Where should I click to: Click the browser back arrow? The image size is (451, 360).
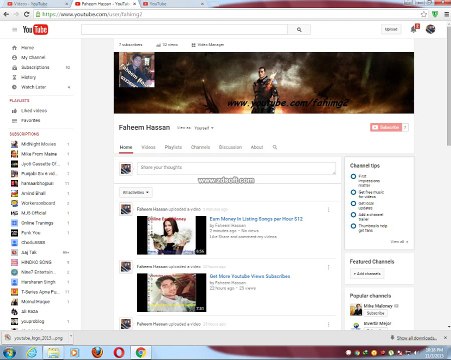tap(6, 14)
